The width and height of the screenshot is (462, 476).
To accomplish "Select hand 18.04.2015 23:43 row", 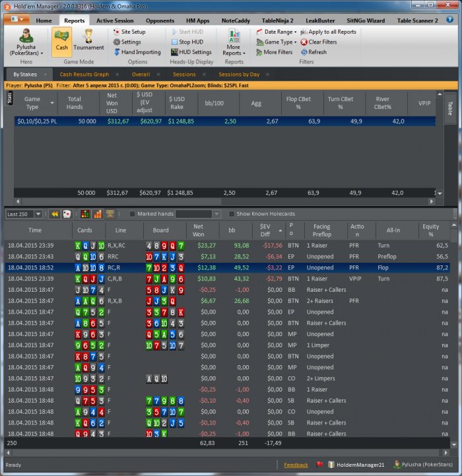I will click(227, 257).
